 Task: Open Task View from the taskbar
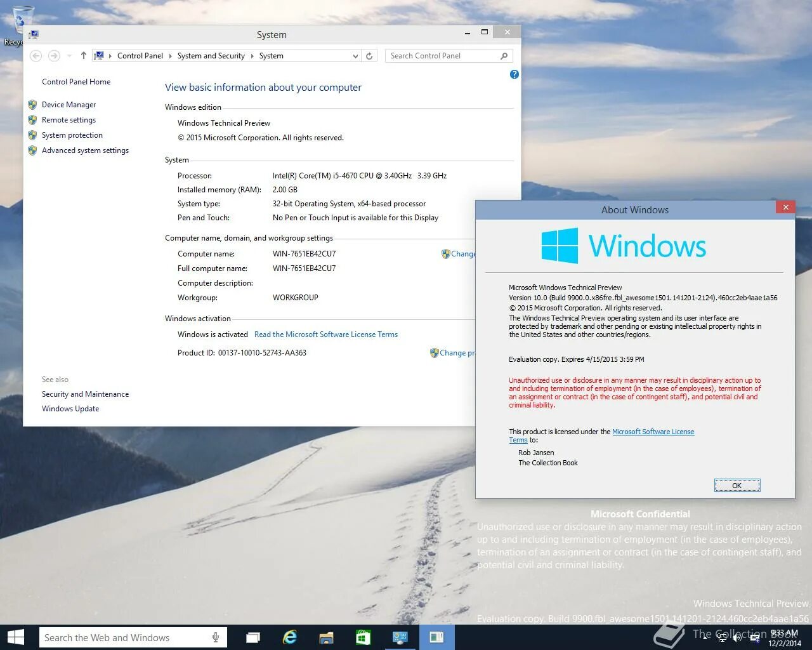(x=253, y=637)
